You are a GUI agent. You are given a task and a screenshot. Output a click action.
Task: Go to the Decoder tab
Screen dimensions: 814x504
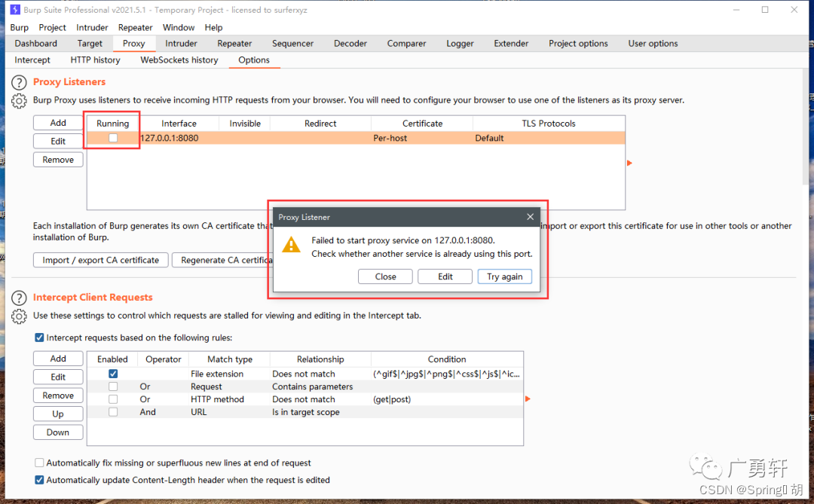pyautogui.click(x=350, y=44)
